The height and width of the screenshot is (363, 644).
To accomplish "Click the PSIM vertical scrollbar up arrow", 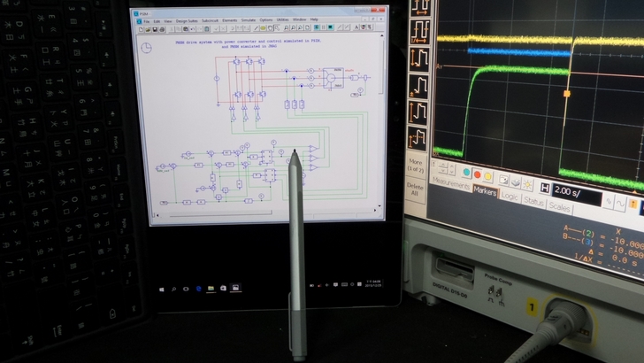I will (382, 36).
